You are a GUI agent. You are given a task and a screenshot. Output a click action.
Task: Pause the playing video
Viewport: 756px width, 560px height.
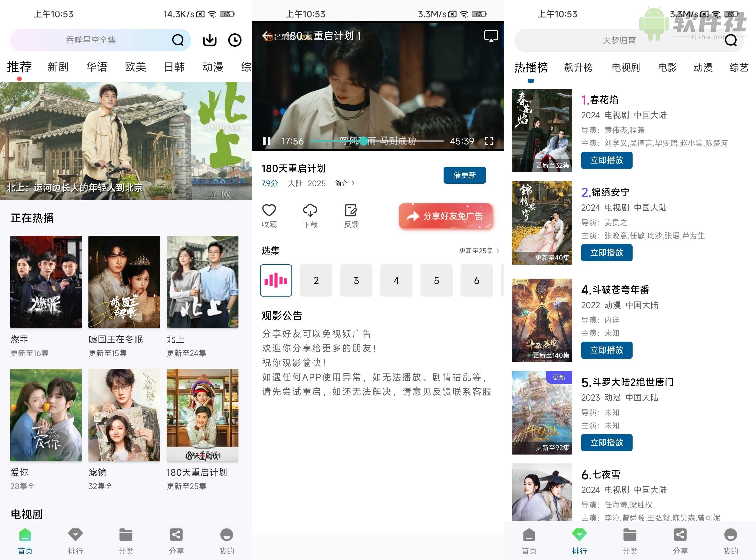(x=267, y=141)
